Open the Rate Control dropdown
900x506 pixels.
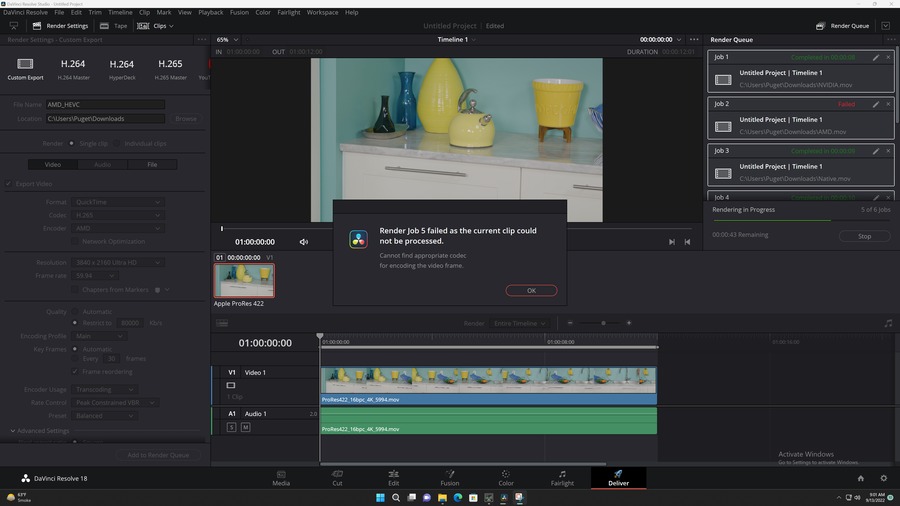click(115, 403)
